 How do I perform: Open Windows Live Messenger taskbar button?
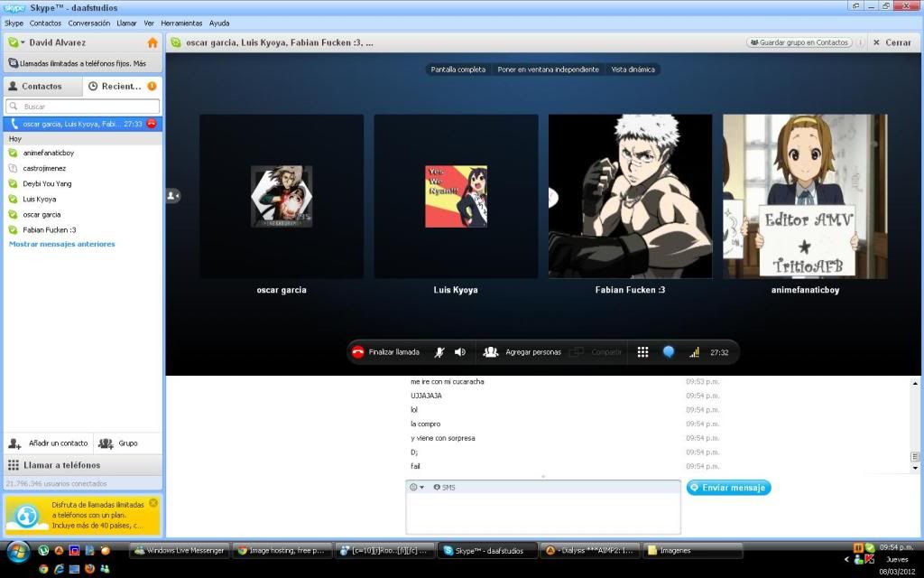tap(180, 550)
